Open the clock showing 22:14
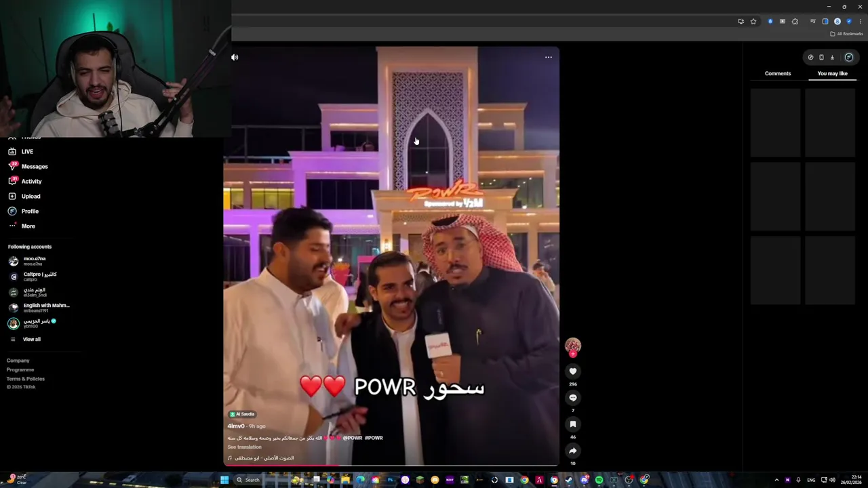Viewport: 868px width, 488px height. coord(850,480)
